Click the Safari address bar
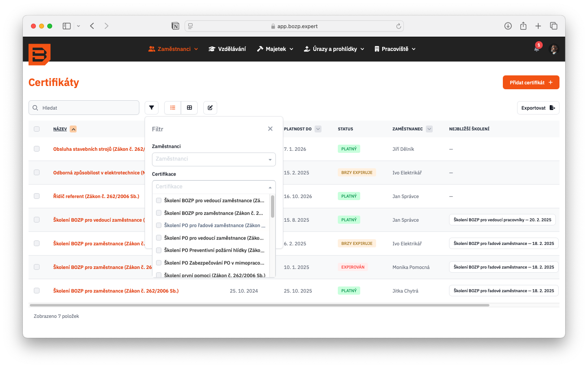 [294, 26]
